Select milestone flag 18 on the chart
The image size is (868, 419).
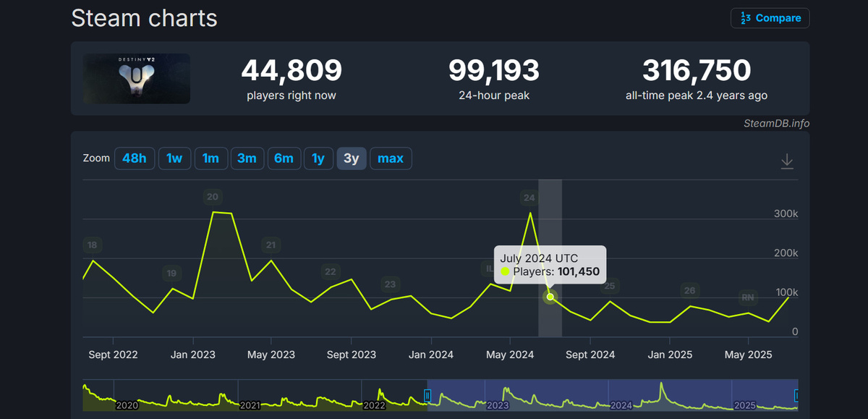92,245
